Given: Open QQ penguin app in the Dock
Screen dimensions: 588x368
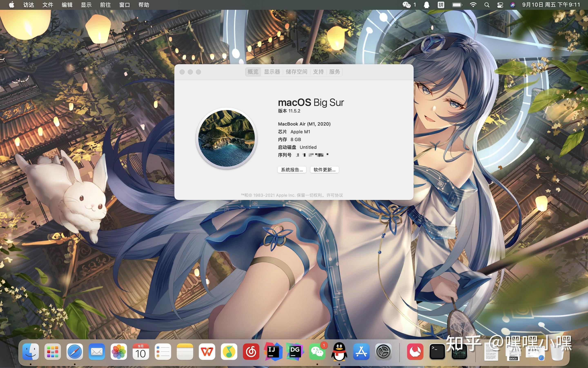Looking at the screenshot, I should (x=339, y=351).
